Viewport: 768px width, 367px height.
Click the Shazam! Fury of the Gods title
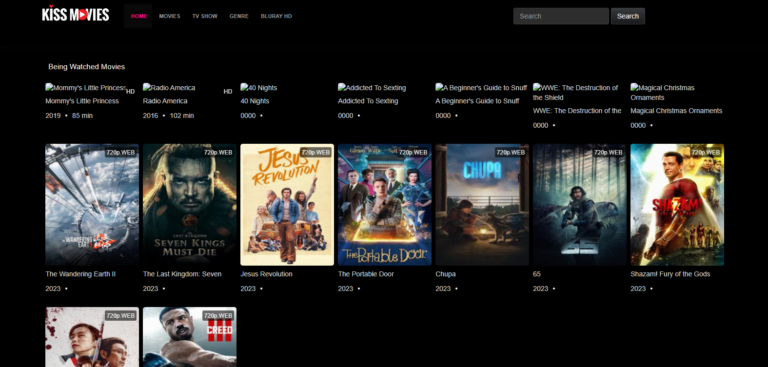670,274
